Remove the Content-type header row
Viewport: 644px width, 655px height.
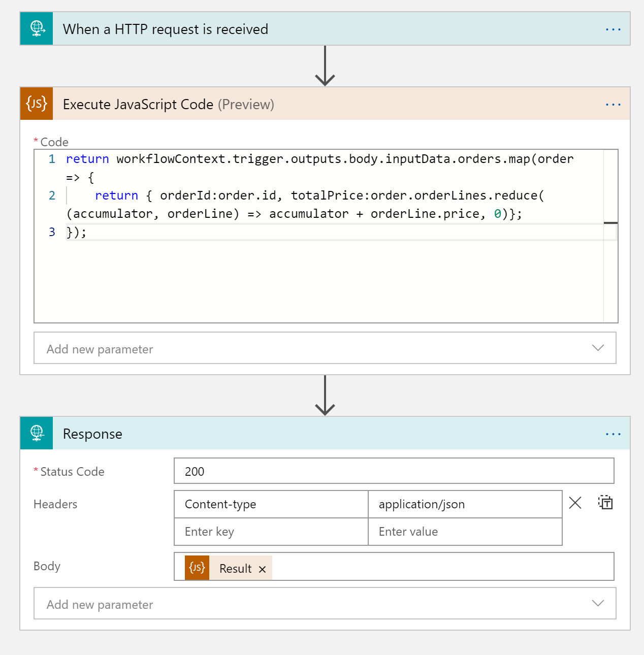click(575, 503)
